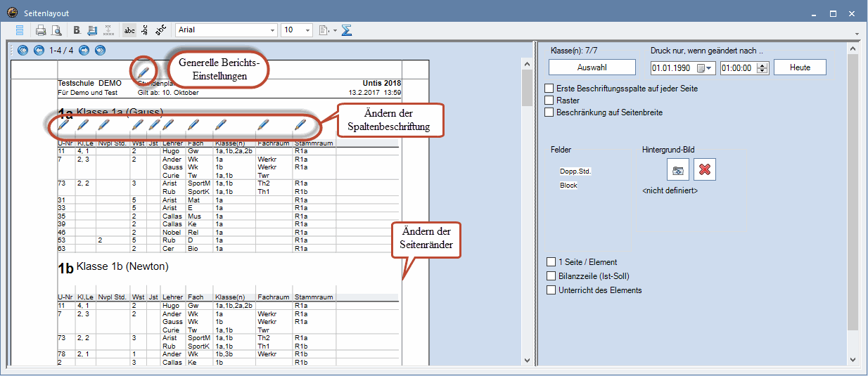Screen dimensions: 868x376
Task: Click the text alignment icon beside bold
Action: pos(92,30)
